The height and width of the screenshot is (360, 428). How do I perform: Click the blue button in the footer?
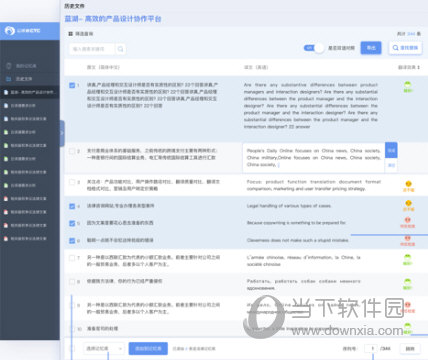point(148,349)
